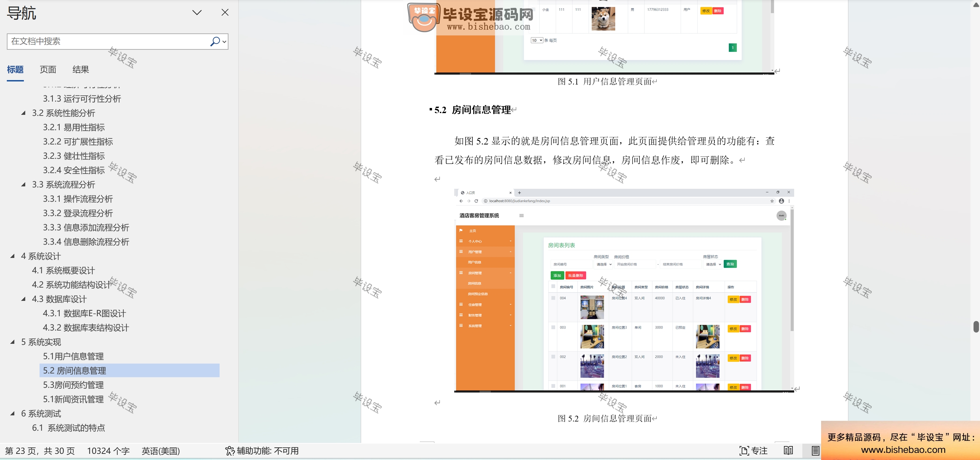Viewport: 980px width, 460px height.
Task: Go to heading 6.1 系统测试的特点
Action: pos(69,428)
